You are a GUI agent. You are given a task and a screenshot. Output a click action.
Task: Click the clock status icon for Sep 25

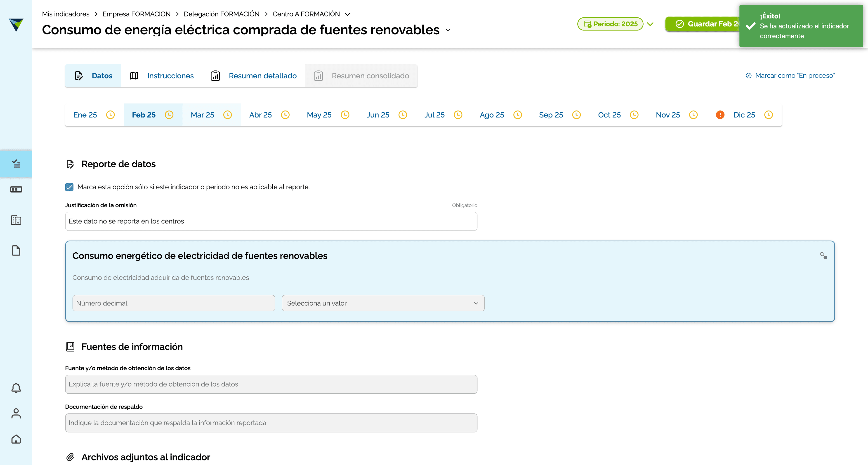tap(577, 115)
